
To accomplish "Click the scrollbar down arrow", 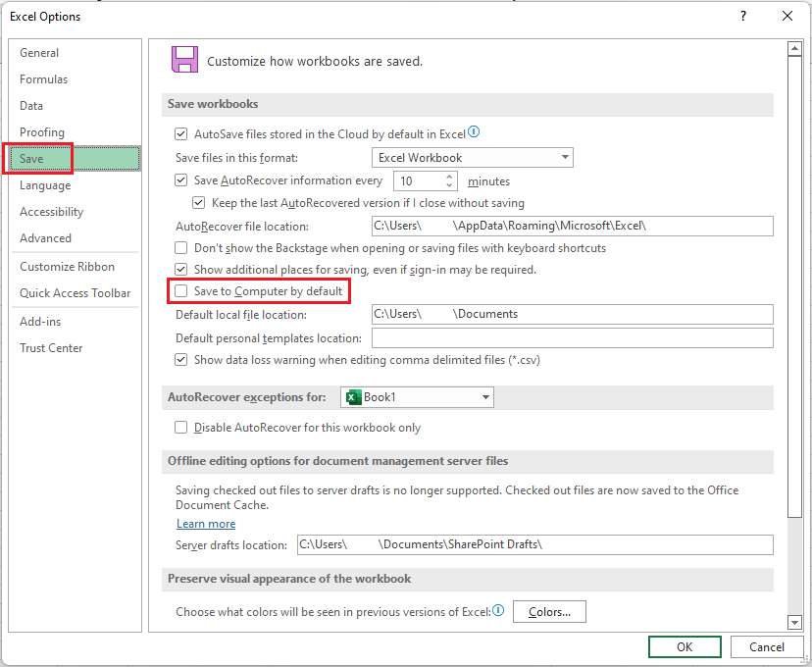I will coord(794,621).
